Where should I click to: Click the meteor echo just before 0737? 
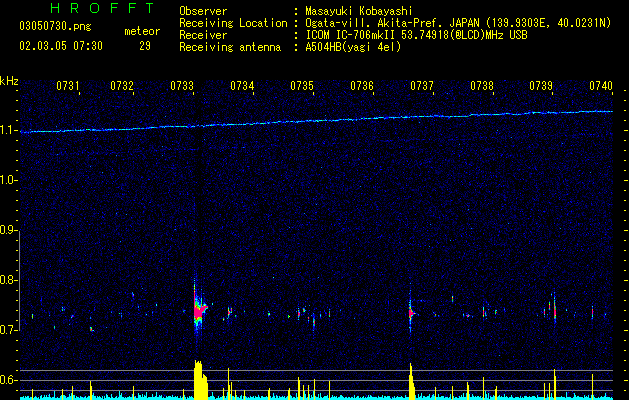pos(411,312)
